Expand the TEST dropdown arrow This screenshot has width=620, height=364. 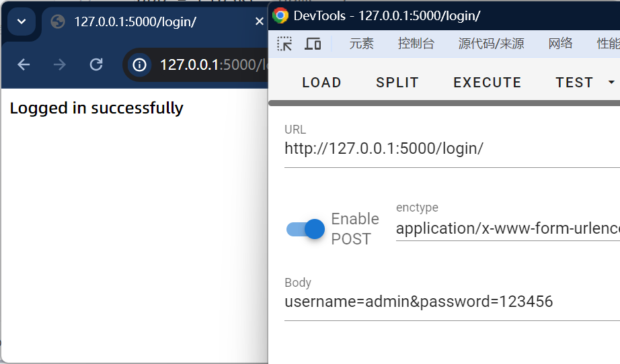pyautogui.click(x=611, y=82)
